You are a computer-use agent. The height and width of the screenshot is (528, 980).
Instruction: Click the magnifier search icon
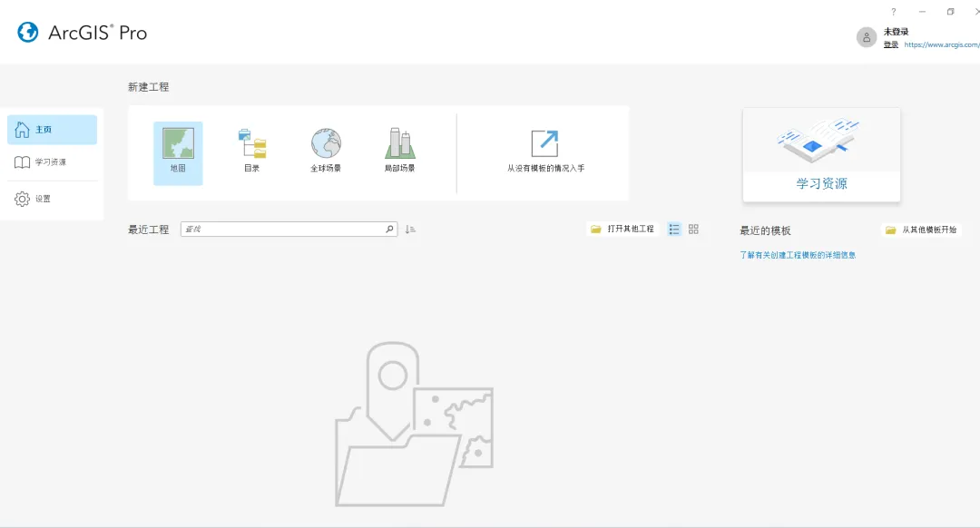pos(389,230)
